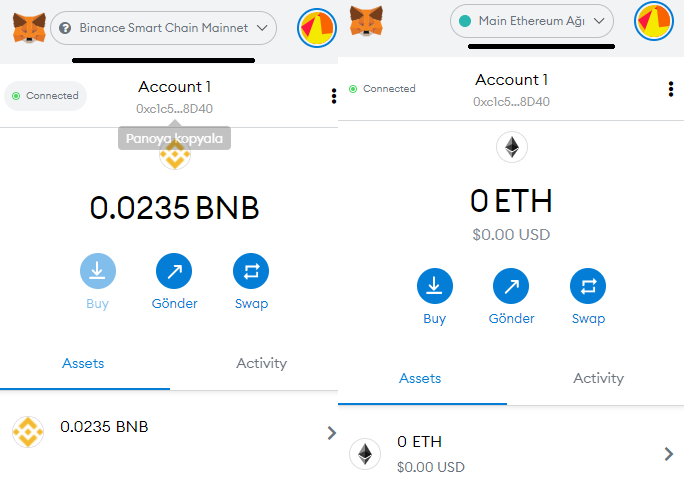Click the MetaMask fox logo in the Ethereum panel

[x=366, y=21]
